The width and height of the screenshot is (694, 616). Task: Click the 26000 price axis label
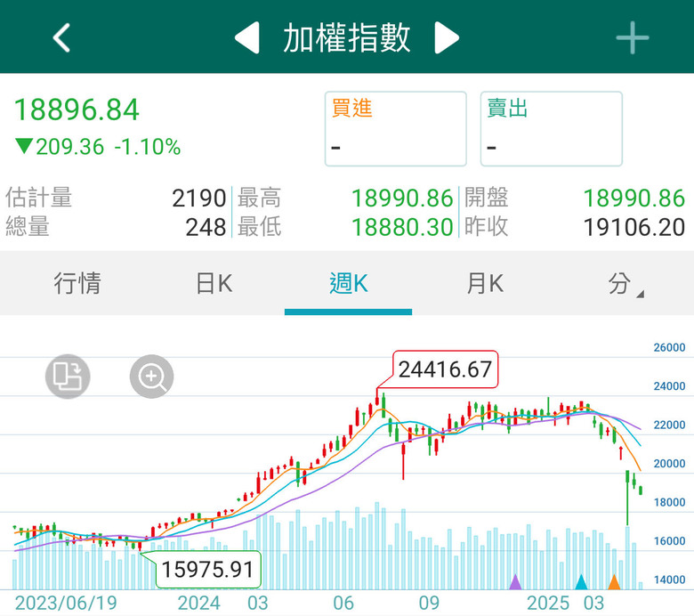point(669,348)
